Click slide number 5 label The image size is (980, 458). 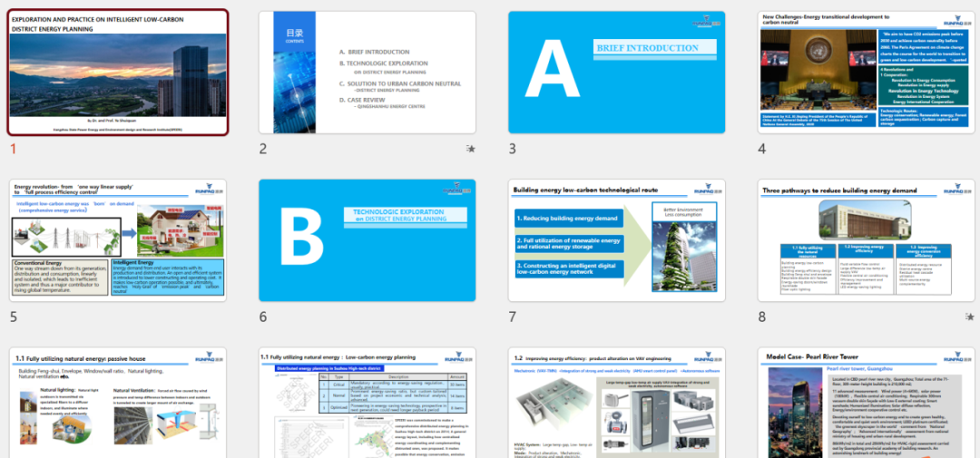tap(14, 317)
